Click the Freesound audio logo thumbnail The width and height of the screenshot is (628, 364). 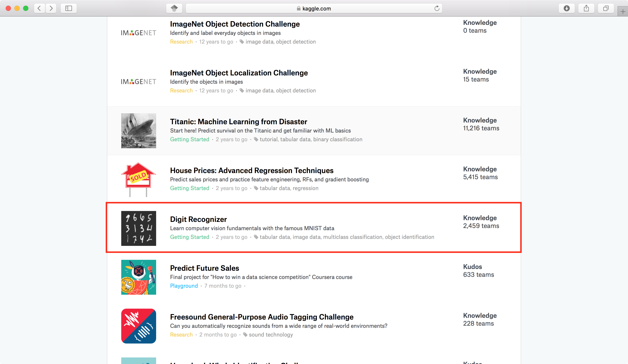(138, 326)
